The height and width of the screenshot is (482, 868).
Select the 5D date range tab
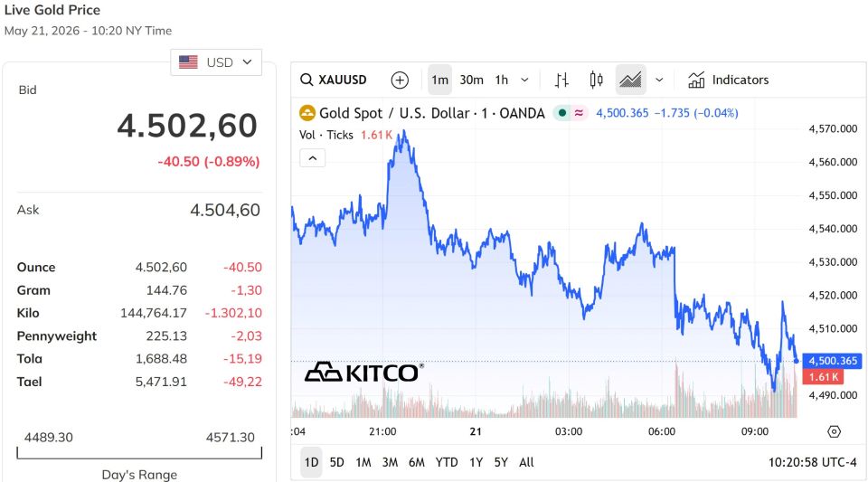[336, 462]
